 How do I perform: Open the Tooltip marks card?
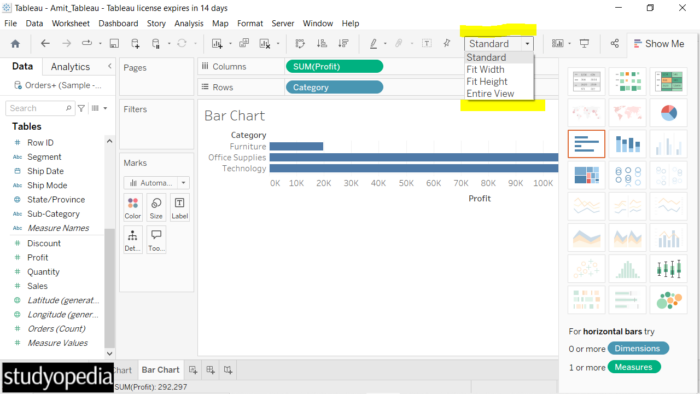[156, 240]
